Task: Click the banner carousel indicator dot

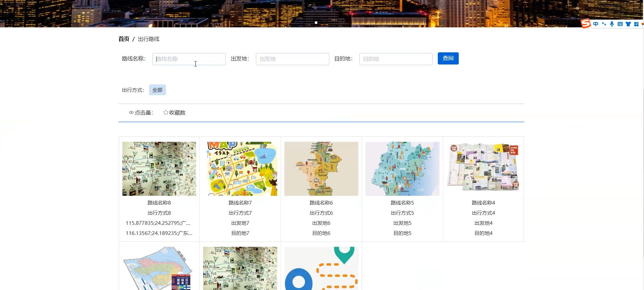Action: click(x=316, y=23)
